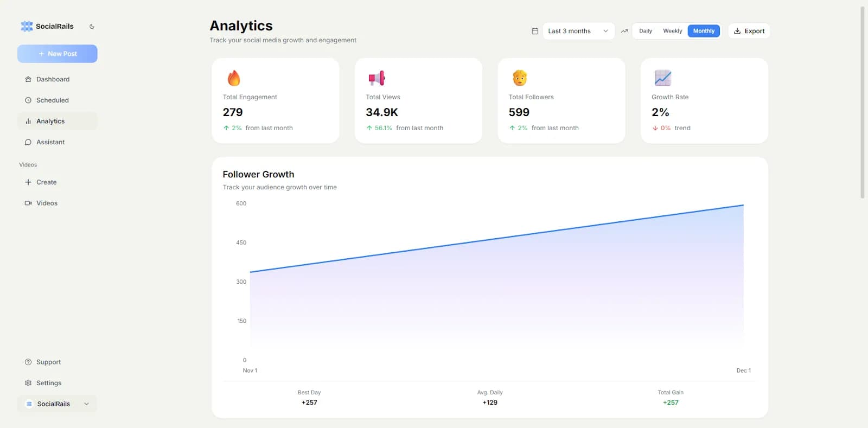Click the 2% growth rate value
Image resolution: width=868 pixels, height=428 pixels.
(x=660, y=112)
